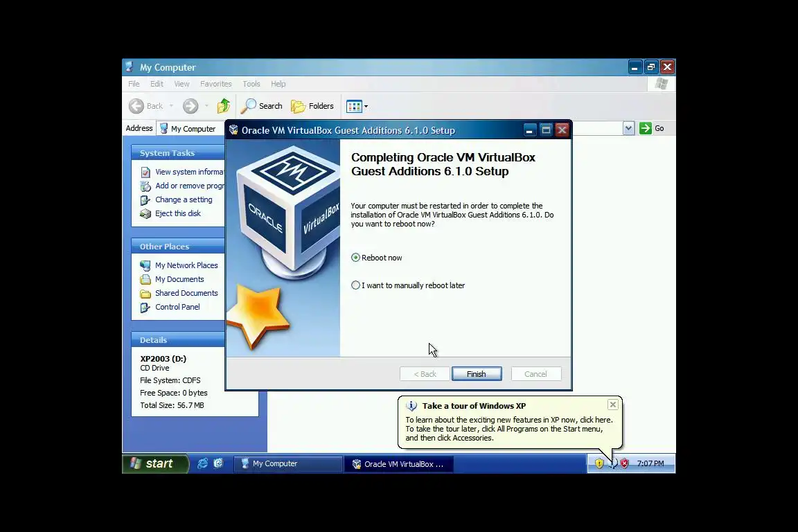Open the Views dropdown arrow

366,107
